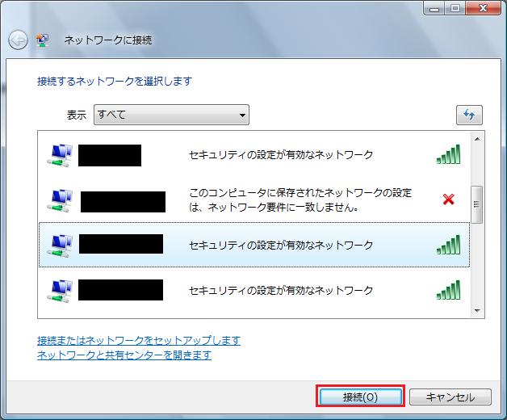
Task: Minimize the network connection window
Action: point(434,8)
